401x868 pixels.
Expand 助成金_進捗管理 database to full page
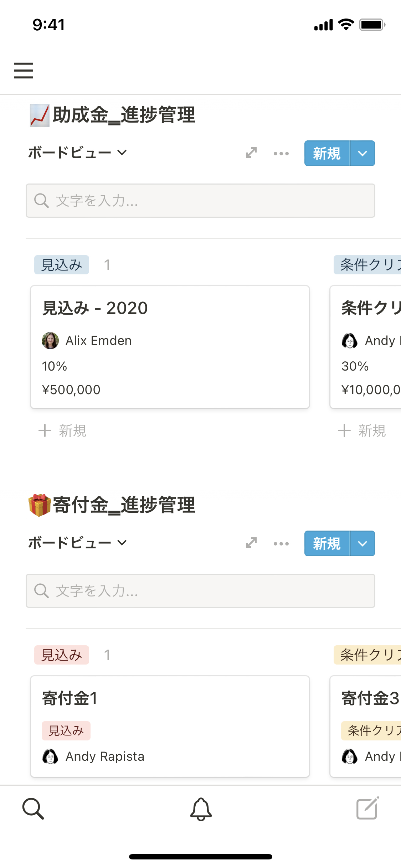[x=251, y=153]
